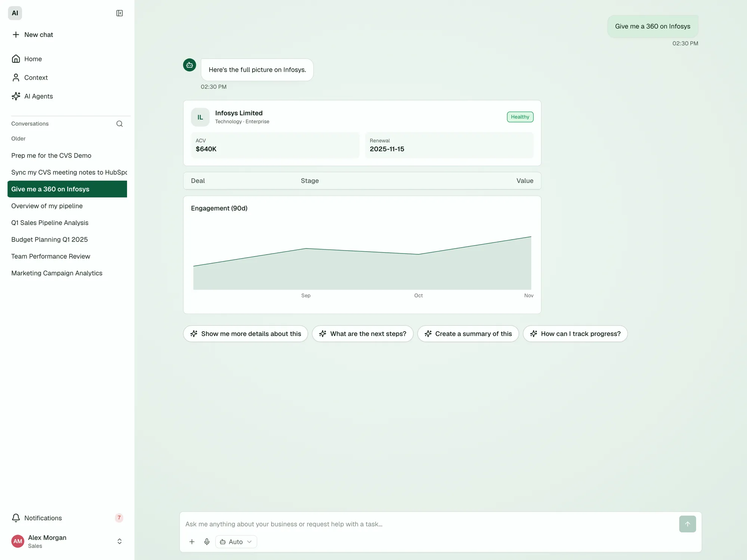
Task: Click 'Here's the full picture on Infosys.' message
Action: click(x=257, y=70)
